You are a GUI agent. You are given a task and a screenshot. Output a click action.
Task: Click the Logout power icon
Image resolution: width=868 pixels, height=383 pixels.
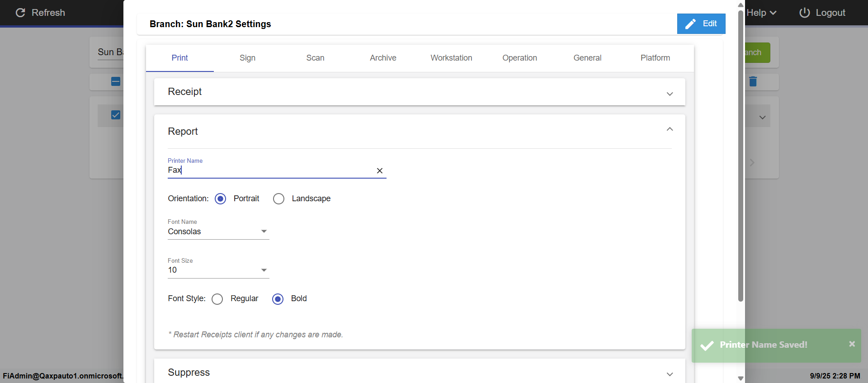point(805,13)
